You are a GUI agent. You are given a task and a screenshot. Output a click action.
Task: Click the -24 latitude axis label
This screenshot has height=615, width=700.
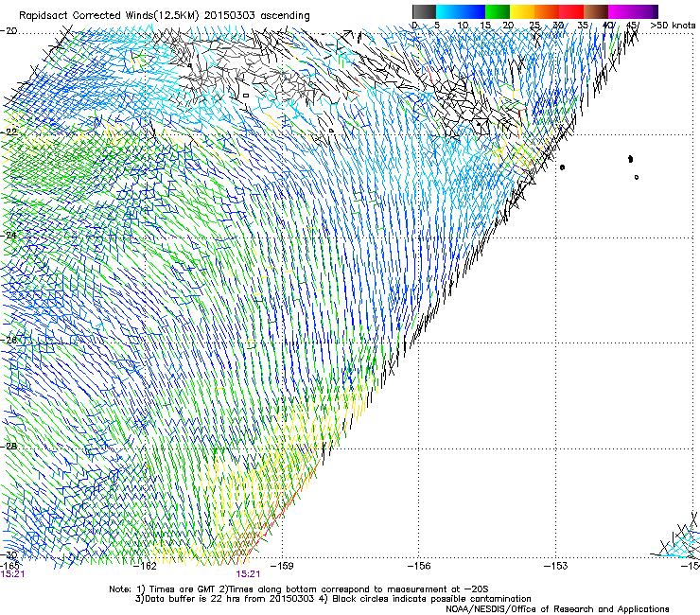pos(9,235)
